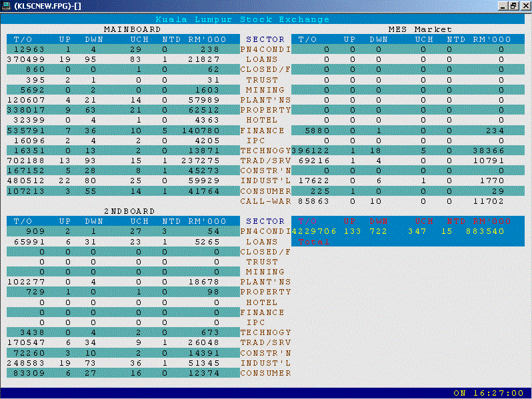This screenshot has width=532, height=399.
Task: Click Mainboard TRAD/SRV turnover 702188
Action: [26, 161]
